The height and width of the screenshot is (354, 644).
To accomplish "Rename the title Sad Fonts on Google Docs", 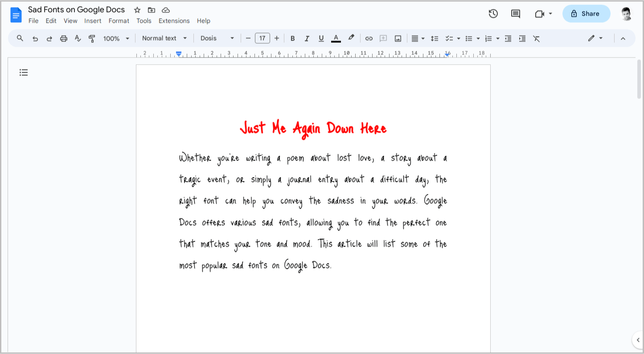I will (x=77, y=9).
